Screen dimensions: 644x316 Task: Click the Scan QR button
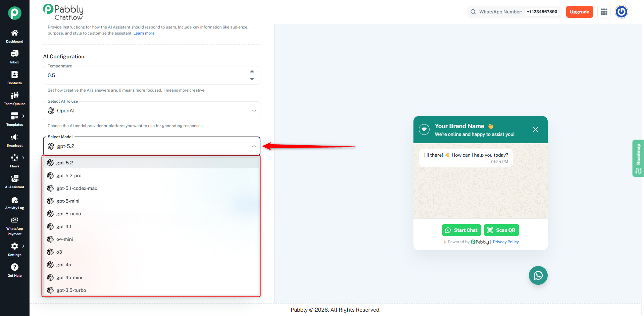(x=501, y=230)
